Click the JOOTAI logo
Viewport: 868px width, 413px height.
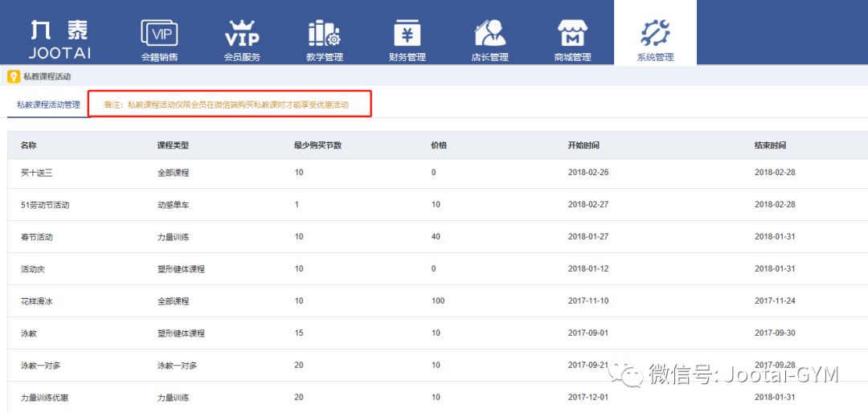pyautogui.click(x=59, y=39)
